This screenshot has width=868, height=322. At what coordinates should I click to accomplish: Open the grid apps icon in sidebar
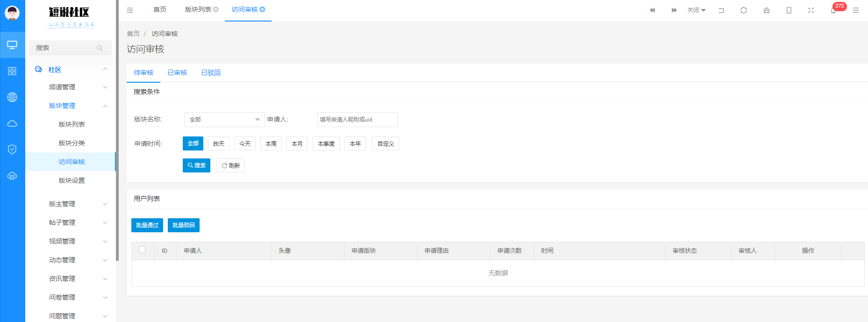[12, 71]
